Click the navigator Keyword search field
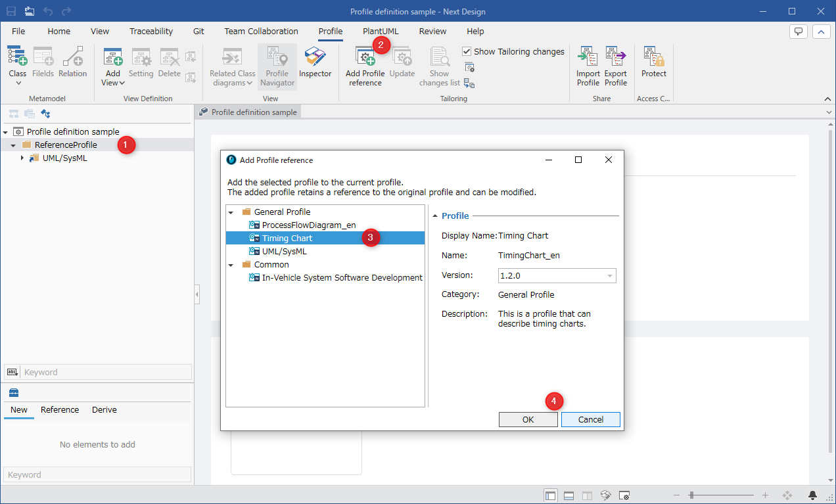The height and width of the screenshot is (504, 836). (106, 372)
